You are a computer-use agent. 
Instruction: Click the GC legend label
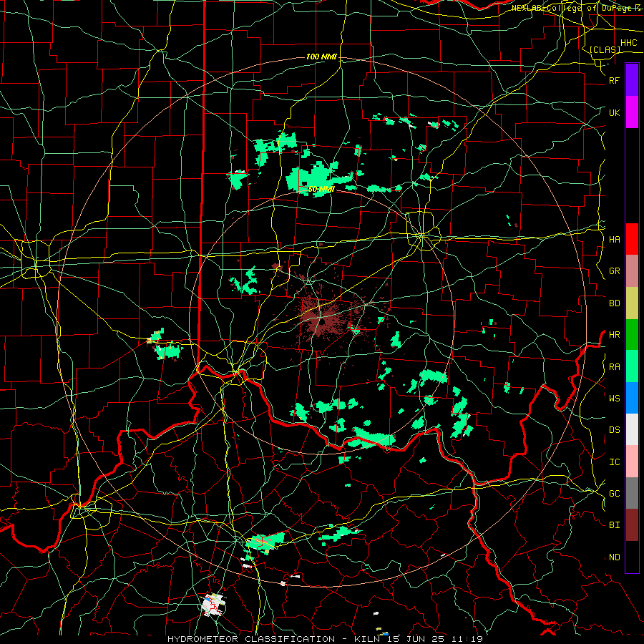(614, 493)
